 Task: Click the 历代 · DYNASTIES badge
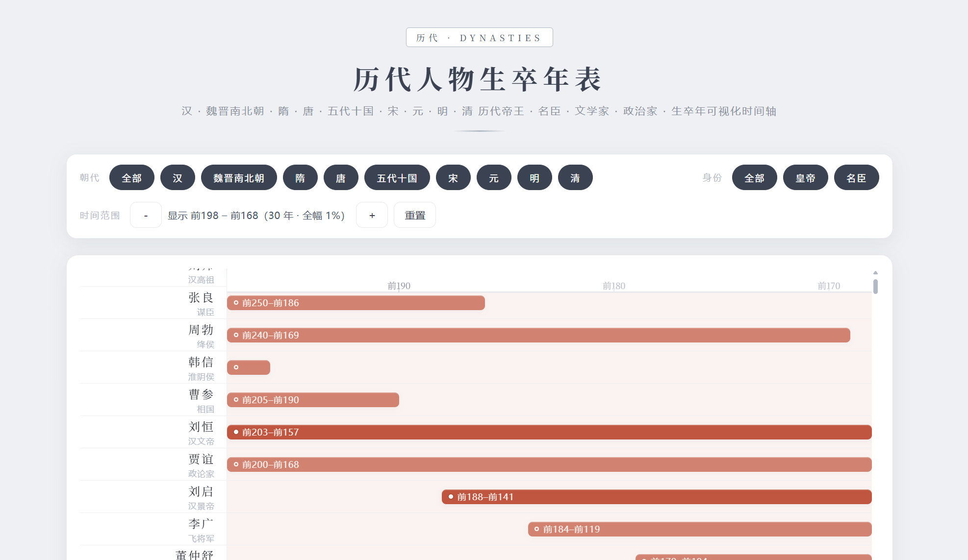(479, 38)
